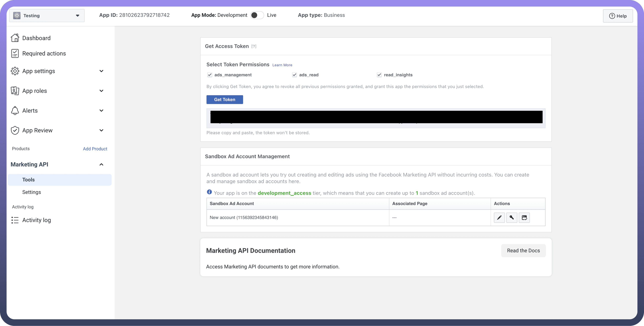Image resolution: width=644 pixels, height=326 pixels.
Task: Click the Dashboard home icon
Action: (15, 38)
